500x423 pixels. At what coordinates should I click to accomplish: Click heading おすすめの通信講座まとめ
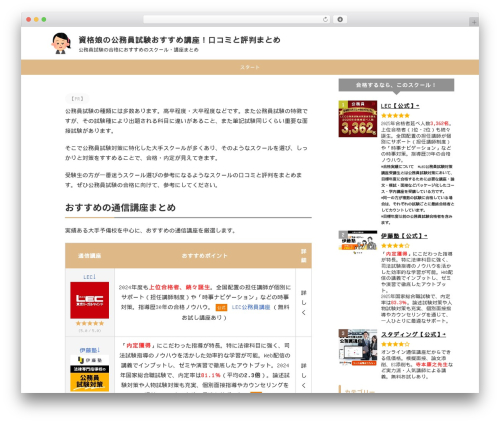click(x=120, y=207)
